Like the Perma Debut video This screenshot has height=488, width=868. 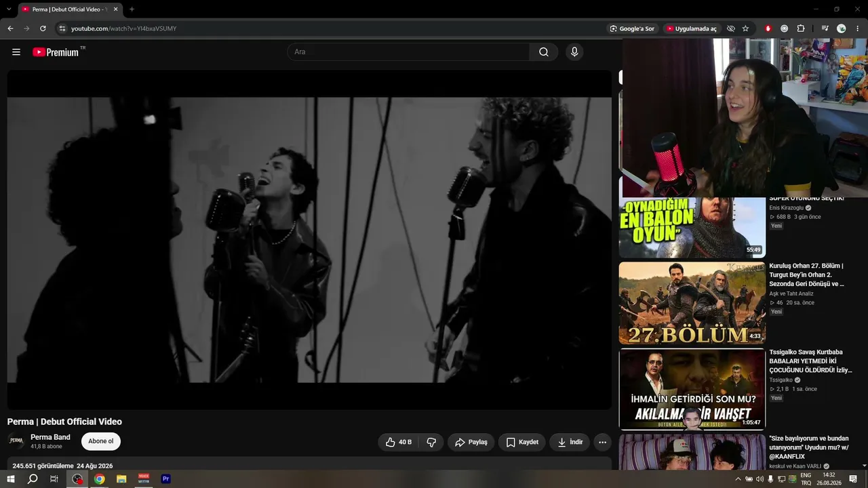(x=399, y=442)
